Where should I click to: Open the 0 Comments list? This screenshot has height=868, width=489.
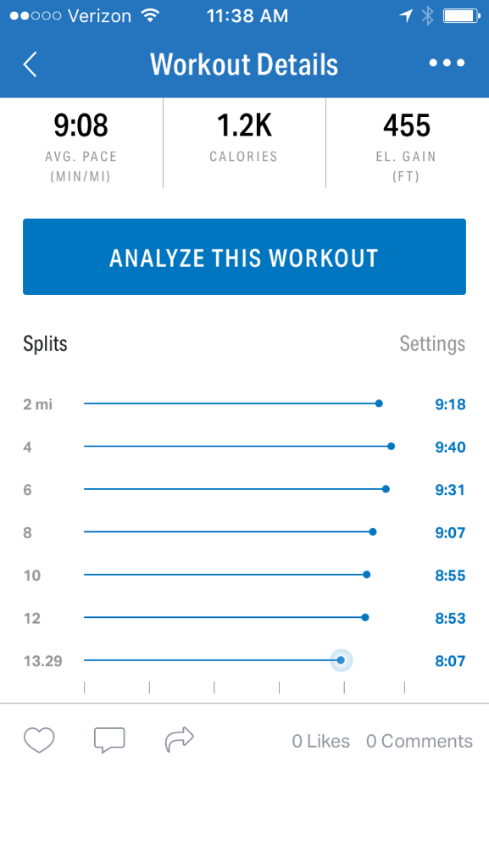pyautogui.click(x=420, y=741)
